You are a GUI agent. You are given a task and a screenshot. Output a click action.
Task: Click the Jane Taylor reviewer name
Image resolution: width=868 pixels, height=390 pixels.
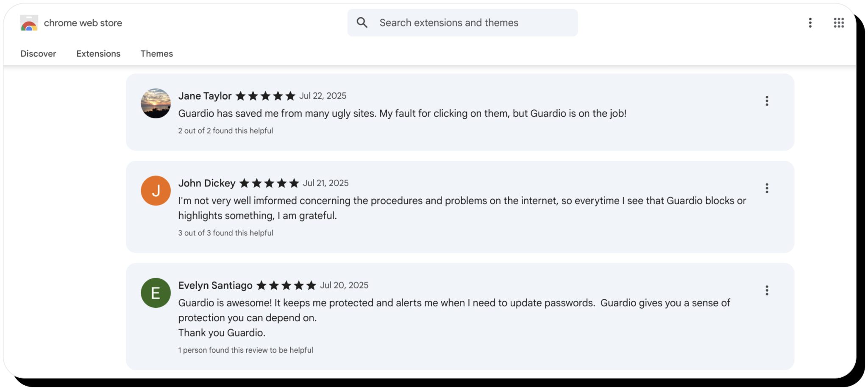[205, 96]
